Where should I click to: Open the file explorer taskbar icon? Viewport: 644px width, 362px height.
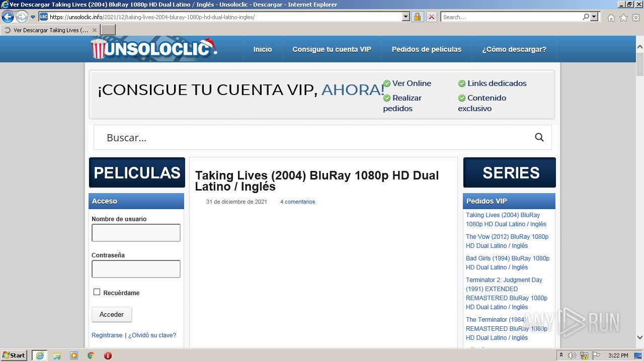click(x=57, y=355)
